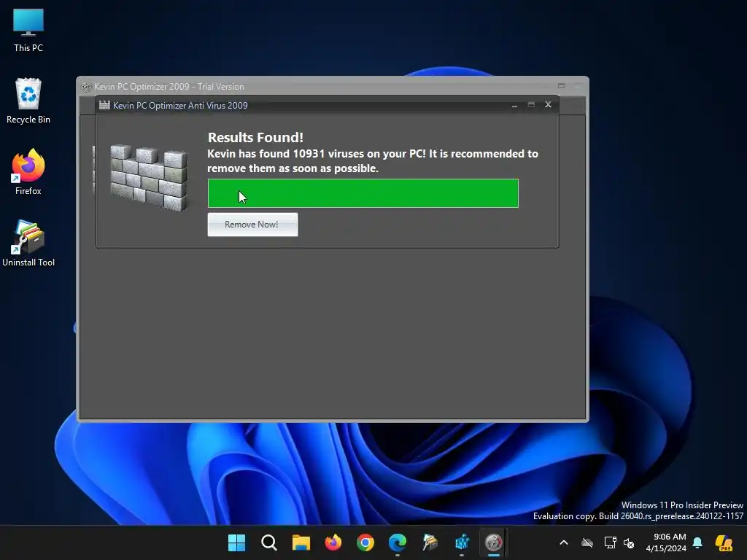Click the Anti Virus 2009 title bar icon
The width and height of the screenshot is (747, 560).
104,105
